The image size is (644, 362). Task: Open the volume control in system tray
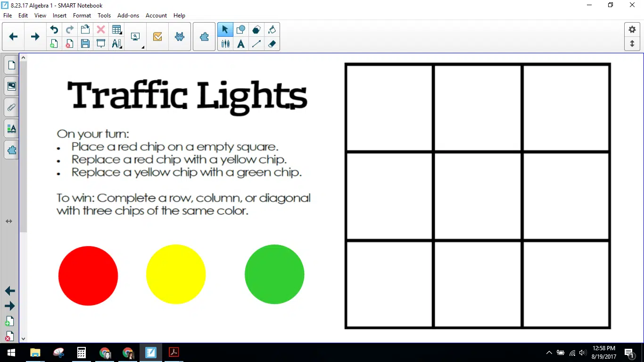[x=583, y=353]
